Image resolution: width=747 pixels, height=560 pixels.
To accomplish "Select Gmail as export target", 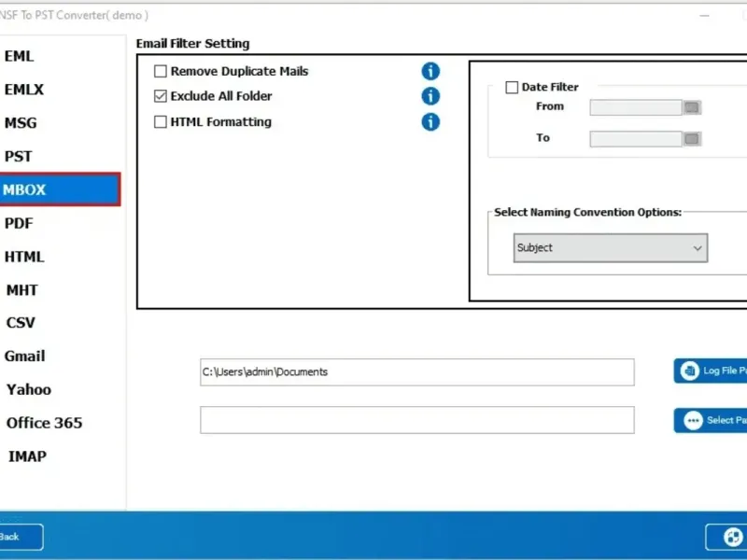I will point(25,357).
